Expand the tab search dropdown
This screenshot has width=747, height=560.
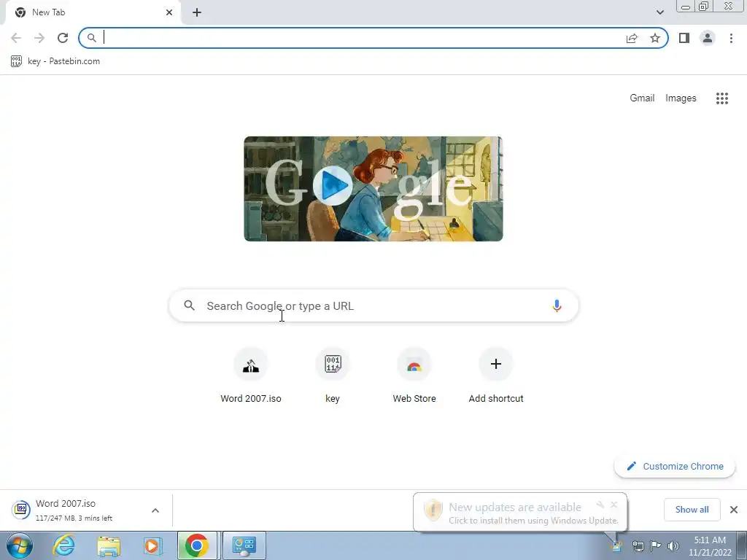pos(659,12)
